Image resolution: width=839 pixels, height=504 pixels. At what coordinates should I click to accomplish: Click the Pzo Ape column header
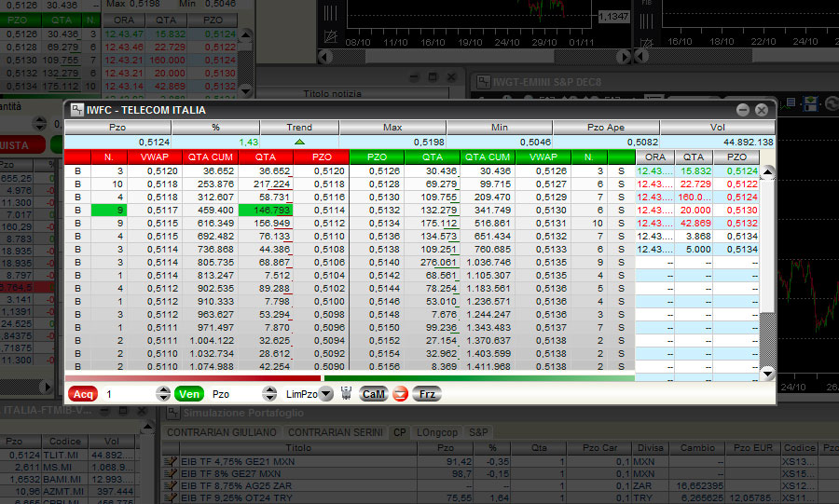(x=606, y=128)
